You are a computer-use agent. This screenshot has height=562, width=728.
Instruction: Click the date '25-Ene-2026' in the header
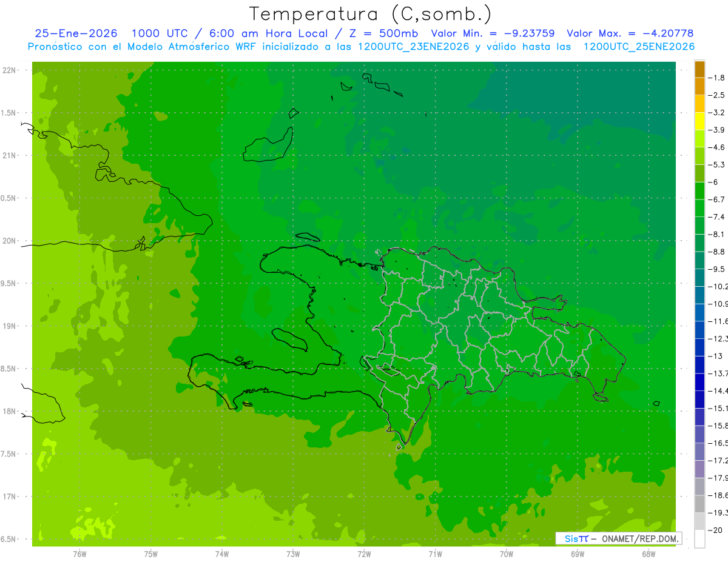[x=76, y=33]
